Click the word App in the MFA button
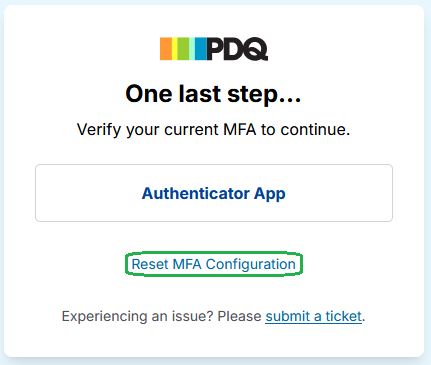Image resolution: width=431 pixels, height=365 pixels. coord(269,194)
